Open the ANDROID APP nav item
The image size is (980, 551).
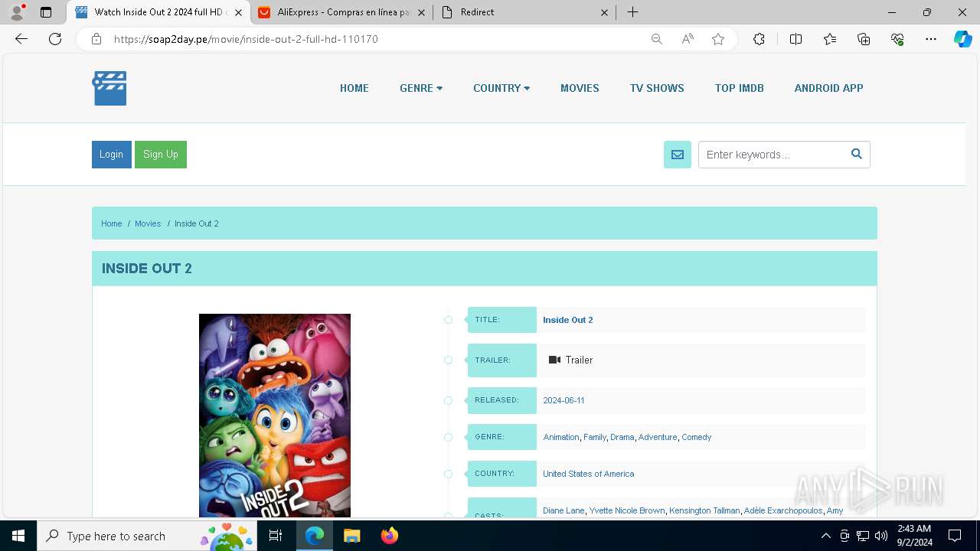click(x=828, y=88)
